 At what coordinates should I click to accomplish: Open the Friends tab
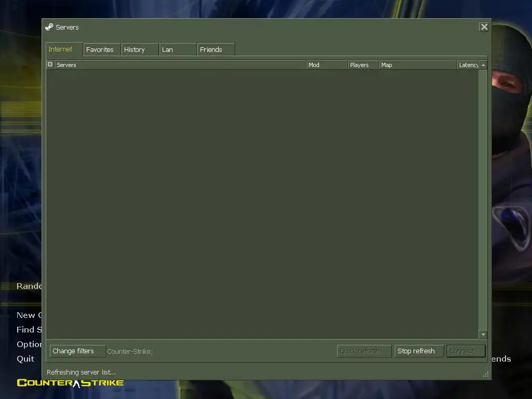click(x=216, y=49)
